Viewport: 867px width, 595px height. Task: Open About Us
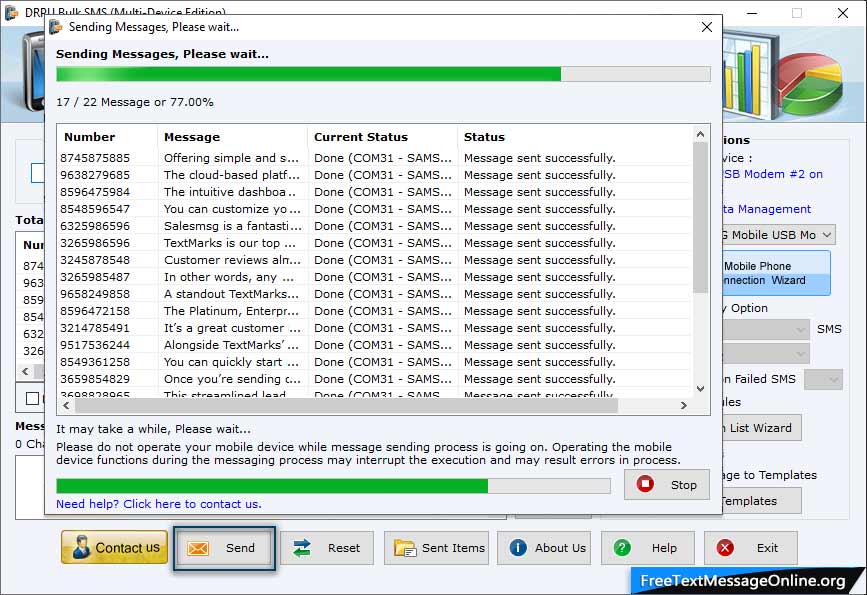(x=544, y=548)
